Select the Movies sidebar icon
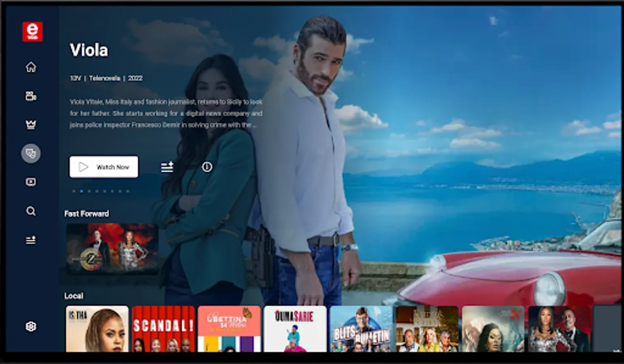This screenshot has width=624, height=364. (31, 96)
